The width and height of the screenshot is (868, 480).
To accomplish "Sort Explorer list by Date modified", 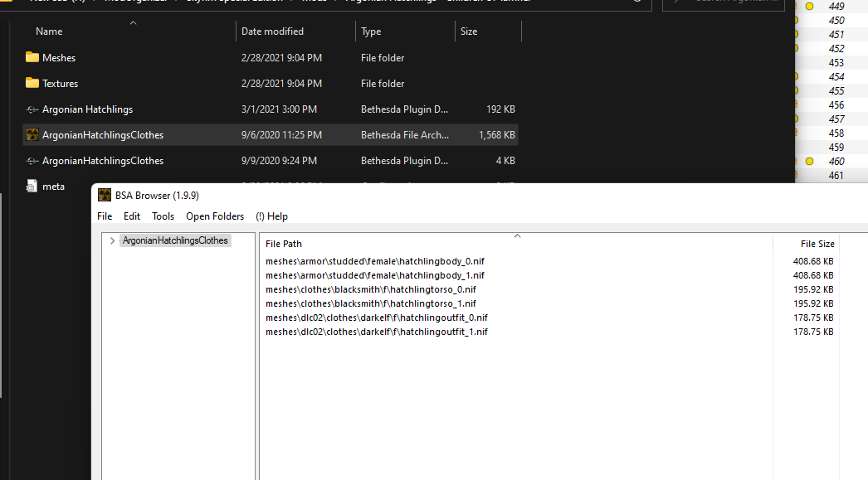I will [x=272, y=32].
